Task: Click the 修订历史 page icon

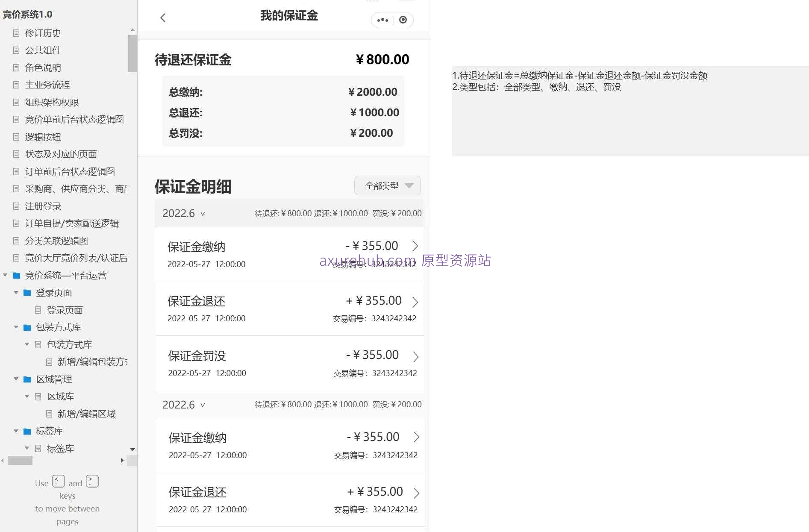Action: (16, 33)
